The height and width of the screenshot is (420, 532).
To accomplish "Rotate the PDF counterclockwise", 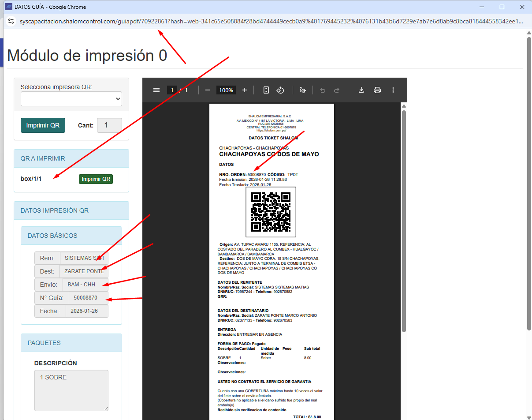I will (280, 90).
